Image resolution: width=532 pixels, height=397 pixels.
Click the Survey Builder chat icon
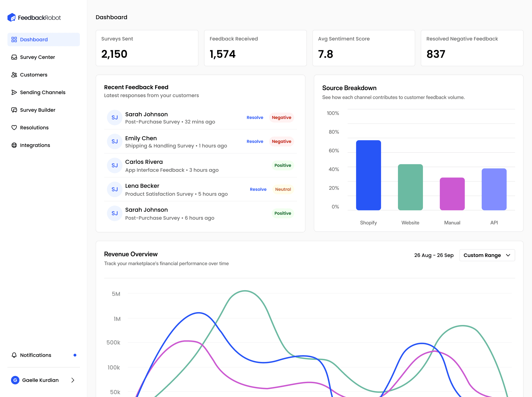(14, 110)
